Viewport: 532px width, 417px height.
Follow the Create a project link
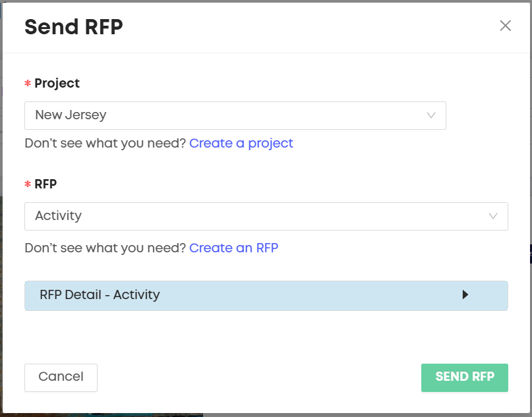point(241,143)
